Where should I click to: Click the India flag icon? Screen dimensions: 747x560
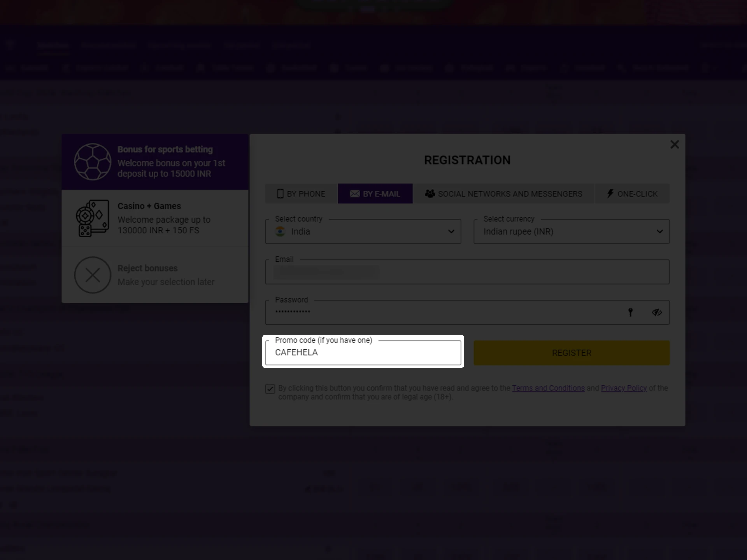[280, 231]
